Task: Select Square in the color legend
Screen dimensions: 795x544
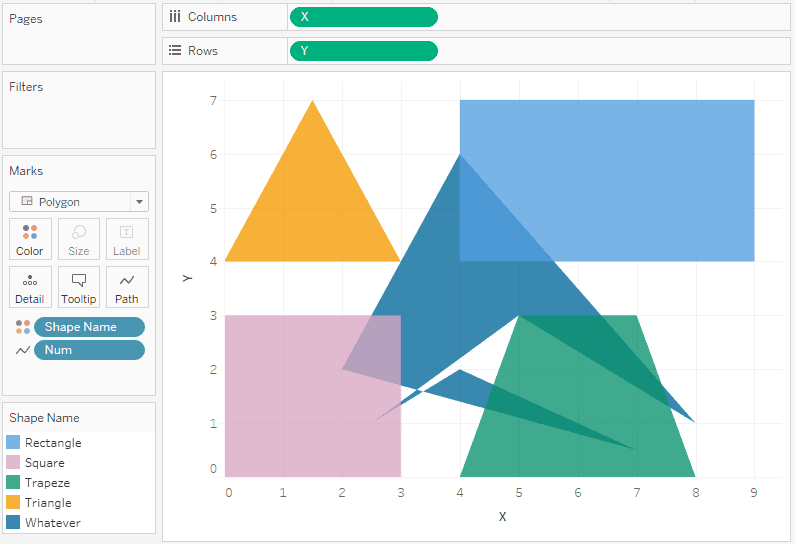Action: tap(44, 463)
